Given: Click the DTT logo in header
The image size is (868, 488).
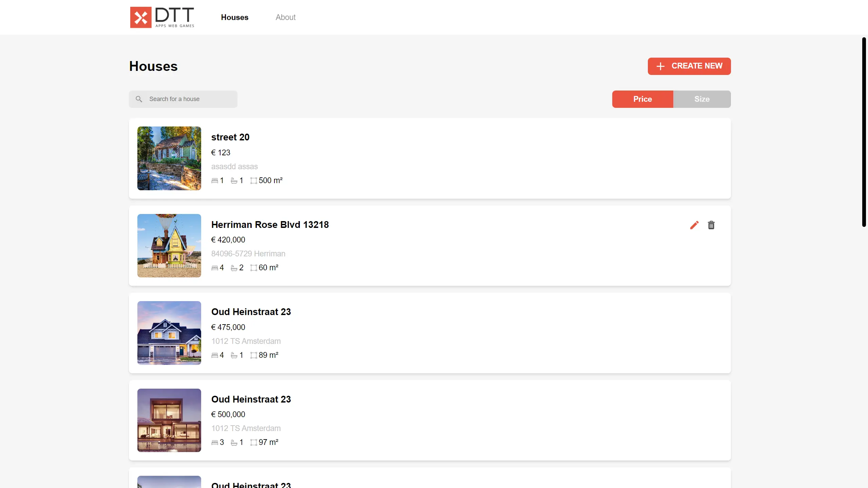Looking at the screenshot, I should tap(162, 17).
